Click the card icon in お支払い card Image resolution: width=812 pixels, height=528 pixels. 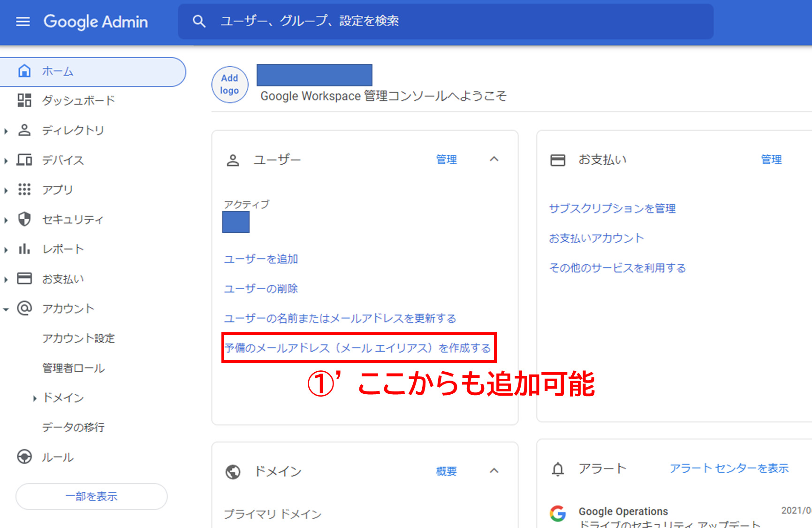click(x=558, y=160)
